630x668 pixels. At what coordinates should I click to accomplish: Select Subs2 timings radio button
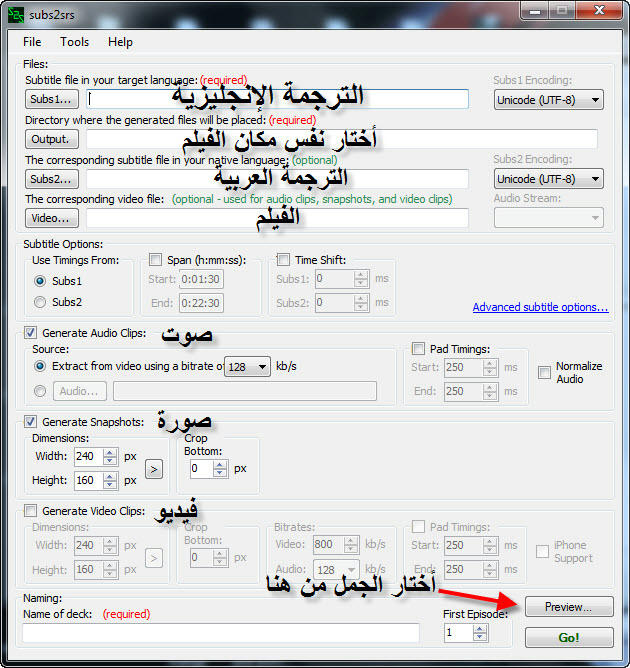pos(40,302)
